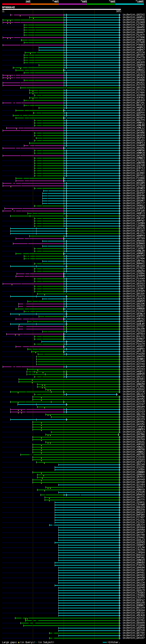Viewport: 146px width, 644px height.
Task: Click the orange ~40% identity legend segment
Action: click(45, 4)
